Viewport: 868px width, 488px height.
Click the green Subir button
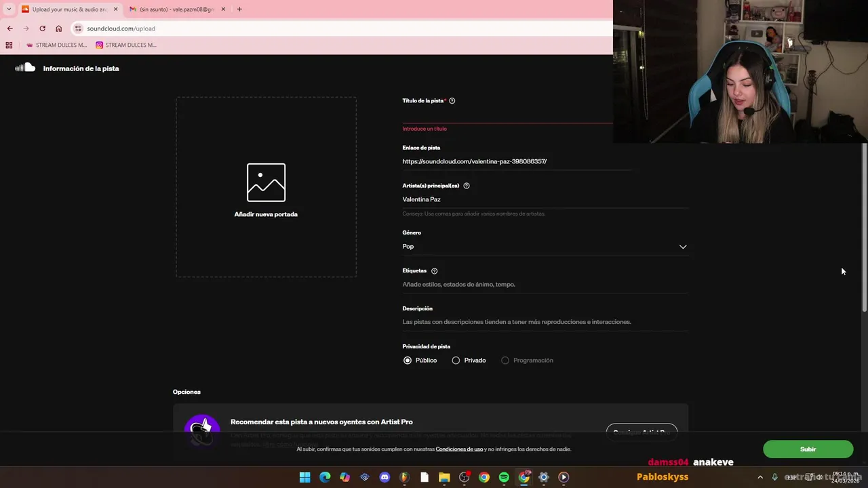coord(808,449)
